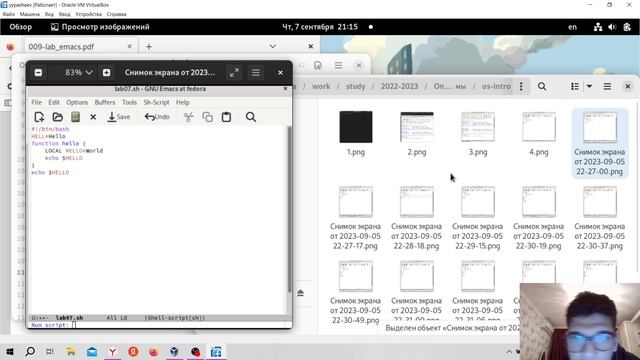Click Обзор in the GNOME top bar

coord(20,27)
